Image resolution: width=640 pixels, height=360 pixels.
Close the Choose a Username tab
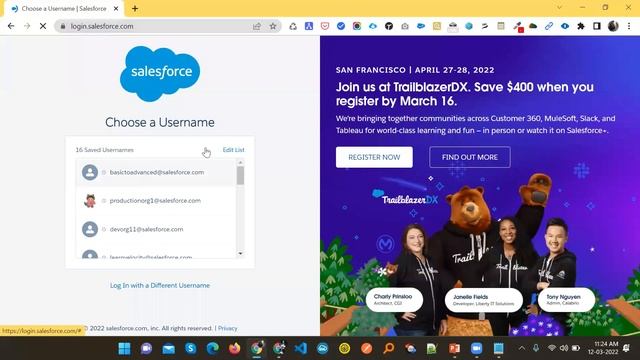(x=116, y=9)
